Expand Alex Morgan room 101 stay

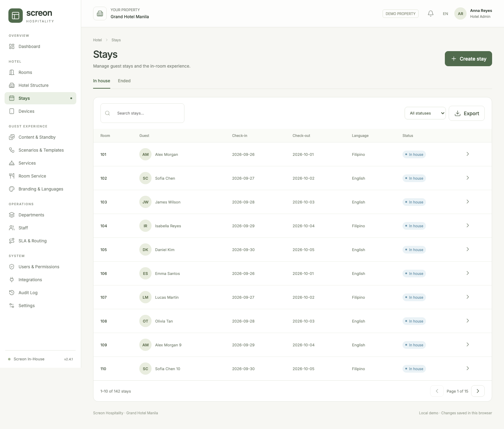(x=468, y=154)
